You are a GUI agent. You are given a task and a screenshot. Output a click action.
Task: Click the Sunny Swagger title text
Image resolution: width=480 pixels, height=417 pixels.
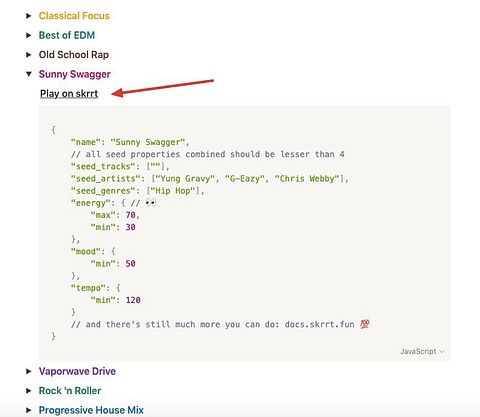(x=75, y=74)
